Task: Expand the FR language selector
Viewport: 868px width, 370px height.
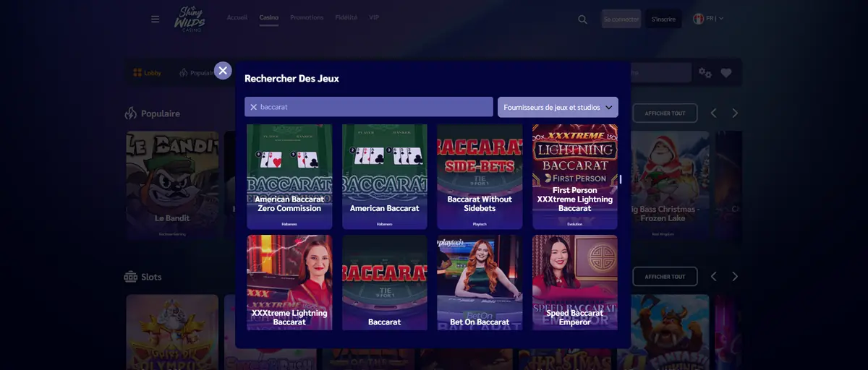Action: [708, 19]
